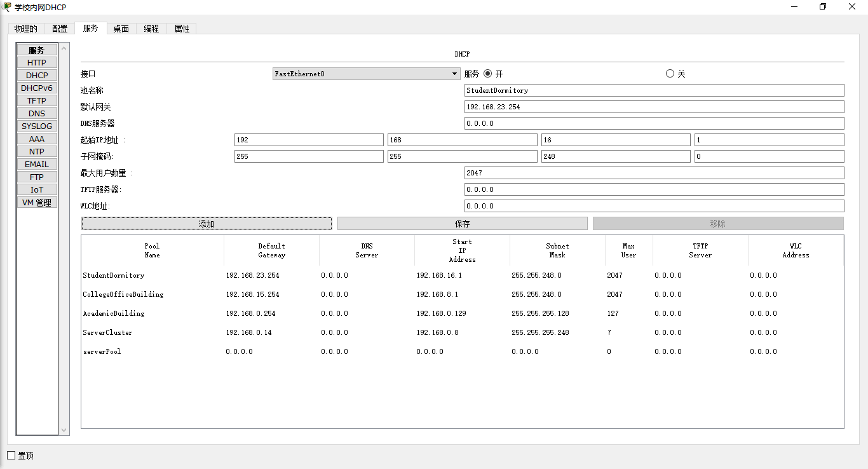The width and height of the screenshot is (868, 469).
Task: Click the default gateway field 192.168.23.254
Action: [x=654, y=107]
